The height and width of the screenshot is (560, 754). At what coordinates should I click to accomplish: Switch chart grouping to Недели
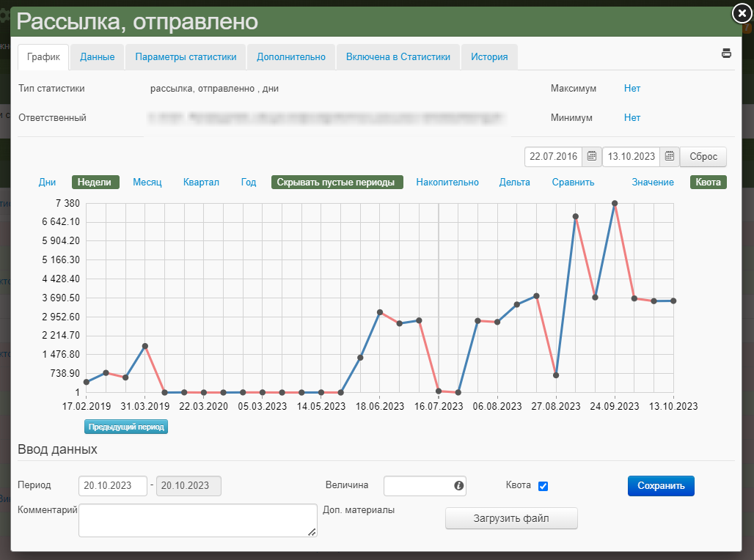coord(95,183)
